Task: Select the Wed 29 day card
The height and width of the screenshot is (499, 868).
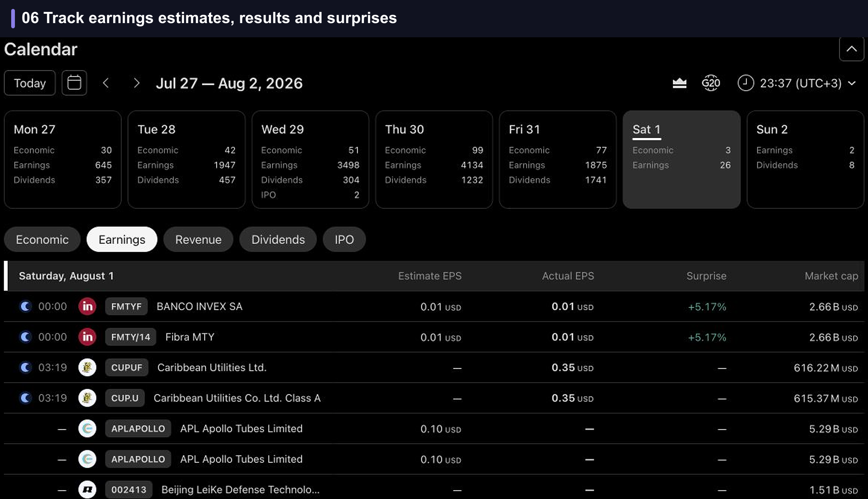Action: tap(310, 159)
